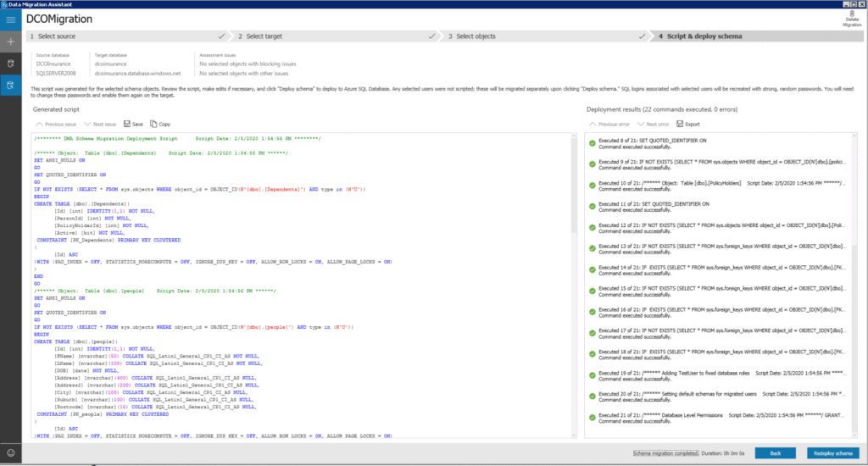Go to Previous error in deployment results
This screenshot has height=466, width=868.
(609, 124)
